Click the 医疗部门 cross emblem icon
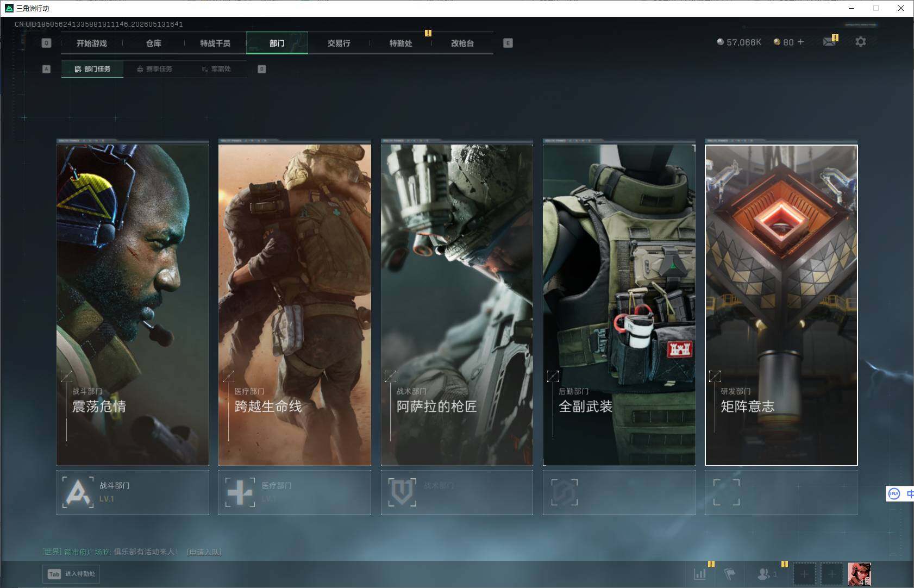The width and height of the screenshot is (914, 588). click(240, 492)
